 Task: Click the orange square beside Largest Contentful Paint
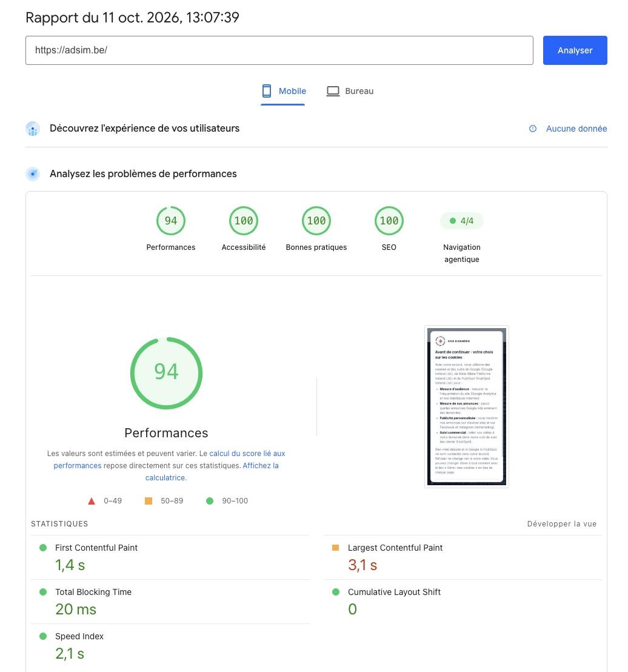coord(335,548)
